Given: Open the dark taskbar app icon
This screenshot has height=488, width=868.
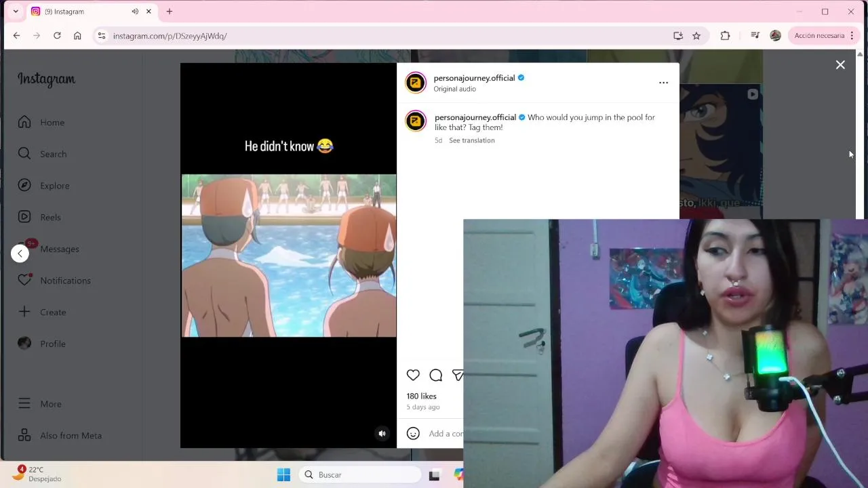Looking at the screenshot, I should point(434,475).
